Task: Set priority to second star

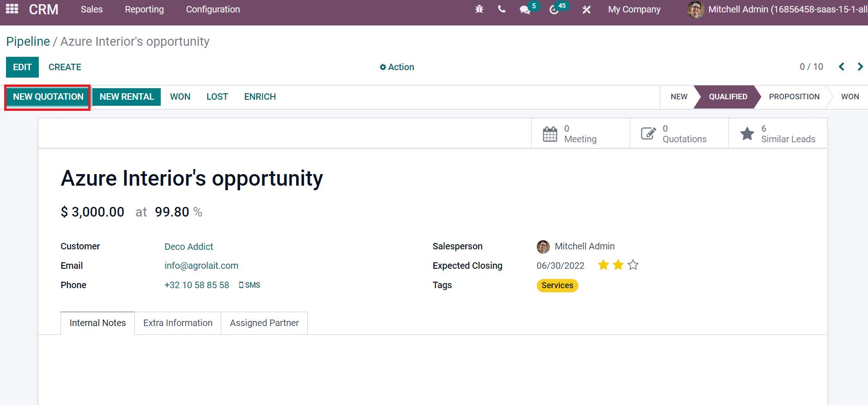Action: (x=618, y=265)
